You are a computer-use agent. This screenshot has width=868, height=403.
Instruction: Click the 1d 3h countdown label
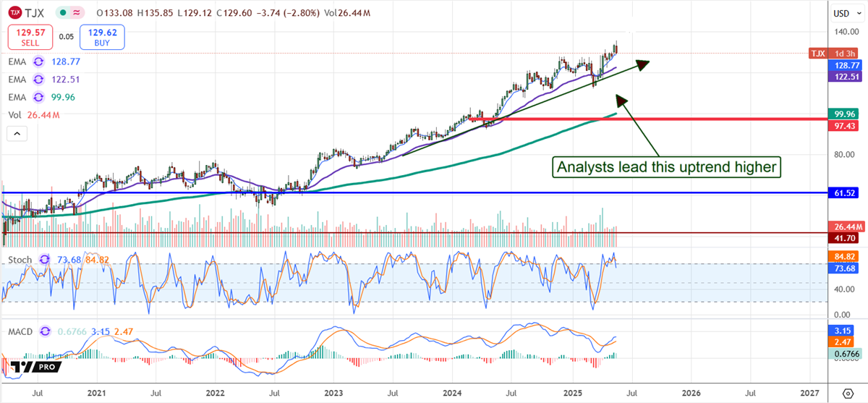pos(844,54)
